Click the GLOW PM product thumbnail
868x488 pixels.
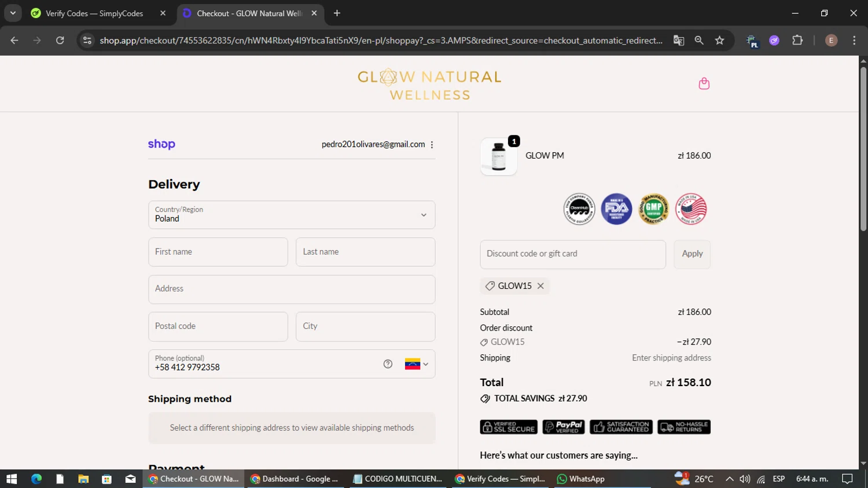(498, 157)
